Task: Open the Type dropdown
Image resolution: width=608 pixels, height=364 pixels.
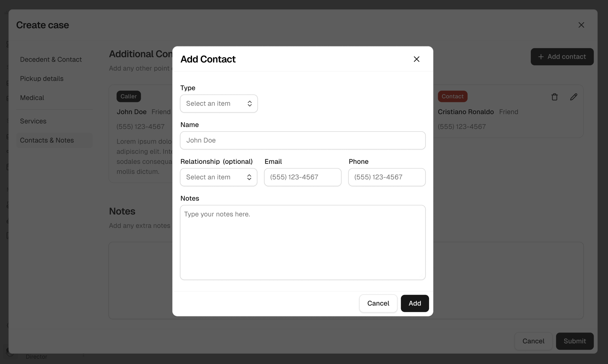Action: coord(219,104)
